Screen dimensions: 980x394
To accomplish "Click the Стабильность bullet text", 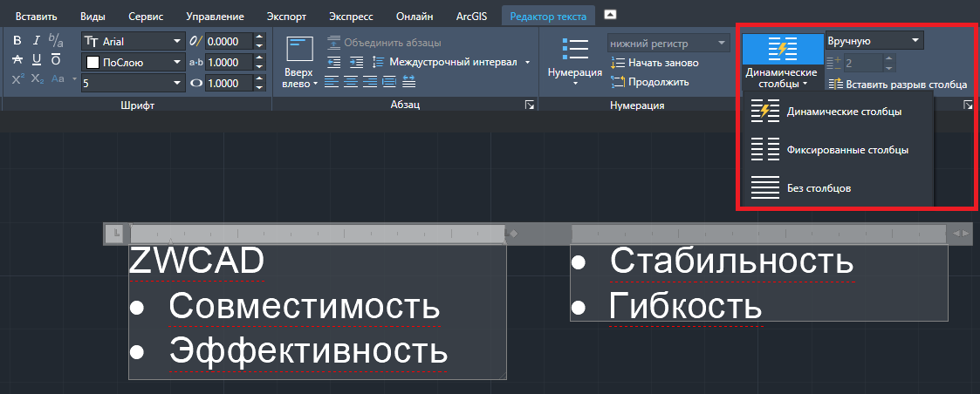I will (731, 261).
